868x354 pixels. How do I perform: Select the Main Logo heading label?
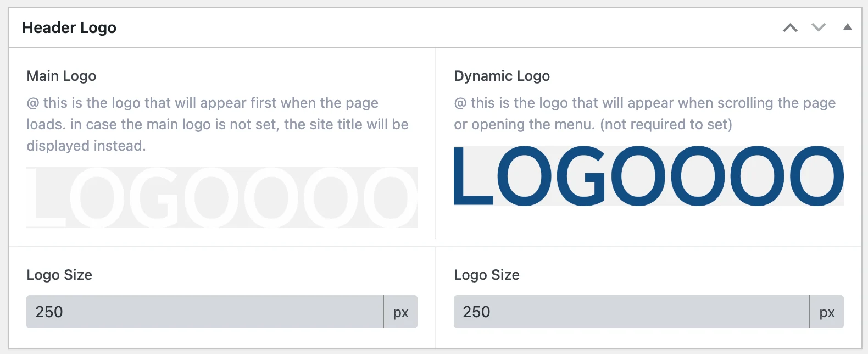point(62,76)
